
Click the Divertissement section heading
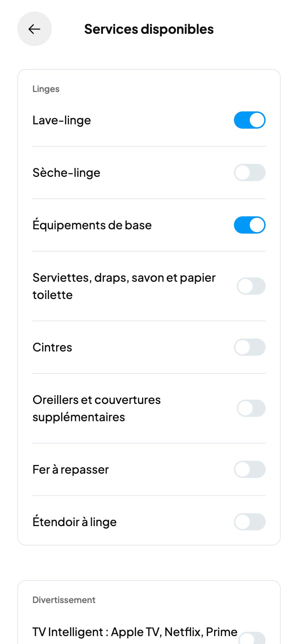click(64, 600)
